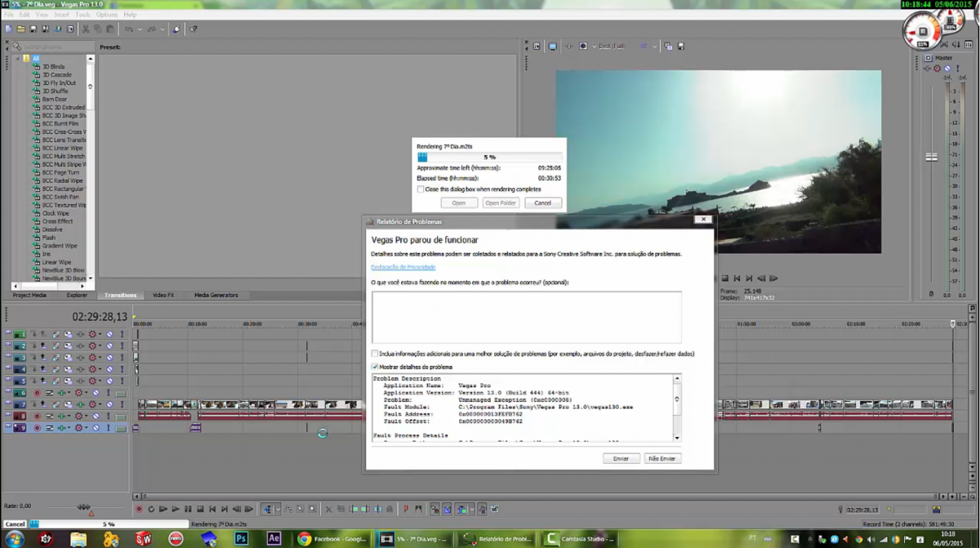Click the Start button on the taskbar

click(15, 539)
